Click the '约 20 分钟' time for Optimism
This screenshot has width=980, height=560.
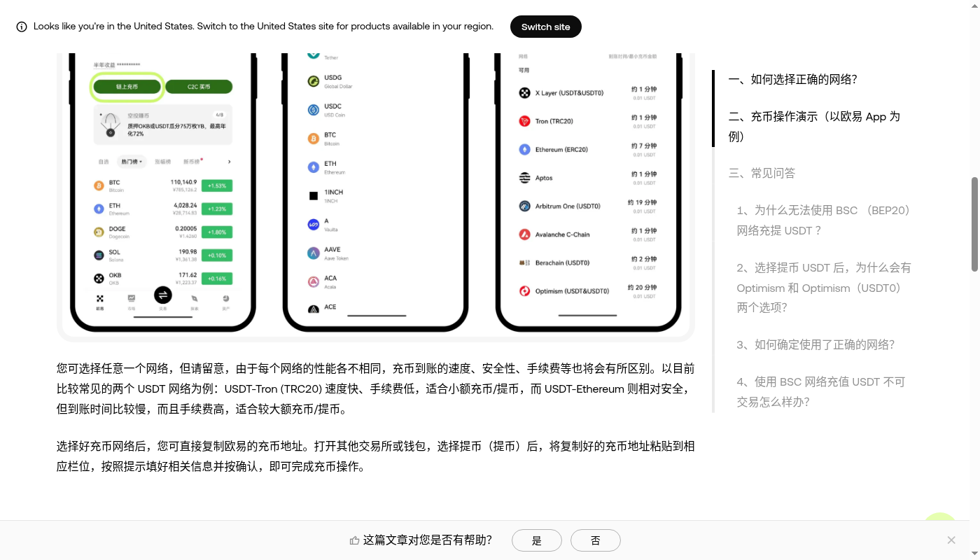(x=643, y=287)
